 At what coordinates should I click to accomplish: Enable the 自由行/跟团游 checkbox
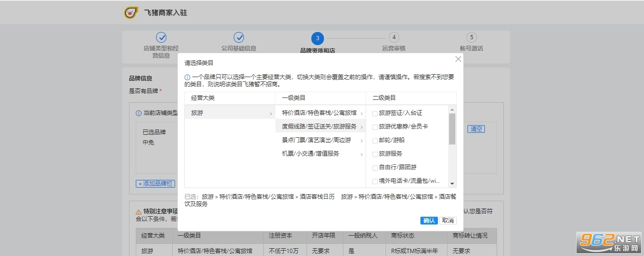375,167
